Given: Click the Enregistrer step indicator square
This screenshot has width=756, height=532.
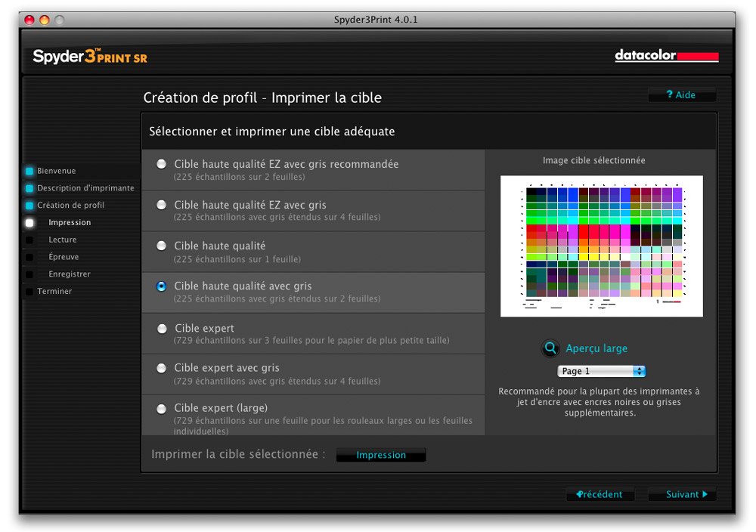Looking at the screenshot, I should coord(29,274).
